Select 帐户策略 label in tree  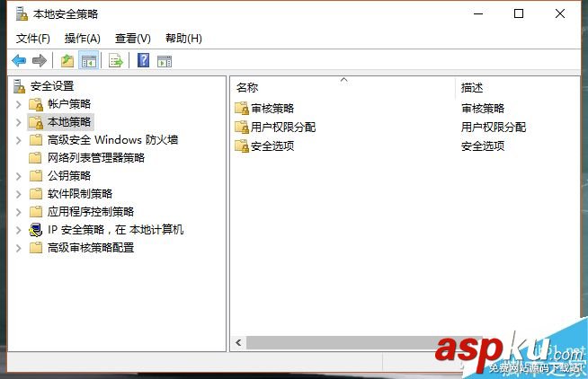tap(69, 104)
